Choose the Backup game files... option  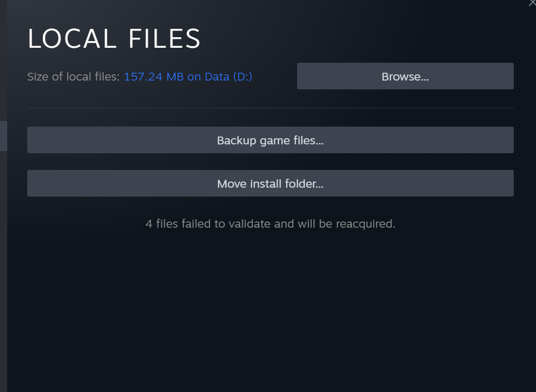270,140
